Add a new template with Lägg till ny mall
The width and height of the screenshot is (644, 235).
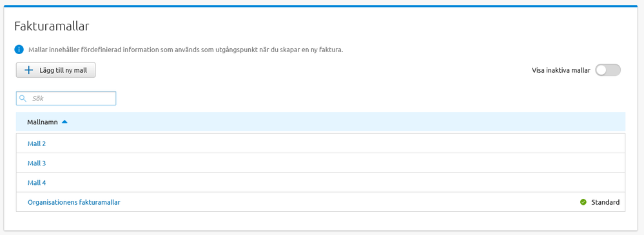pos(56,70)
